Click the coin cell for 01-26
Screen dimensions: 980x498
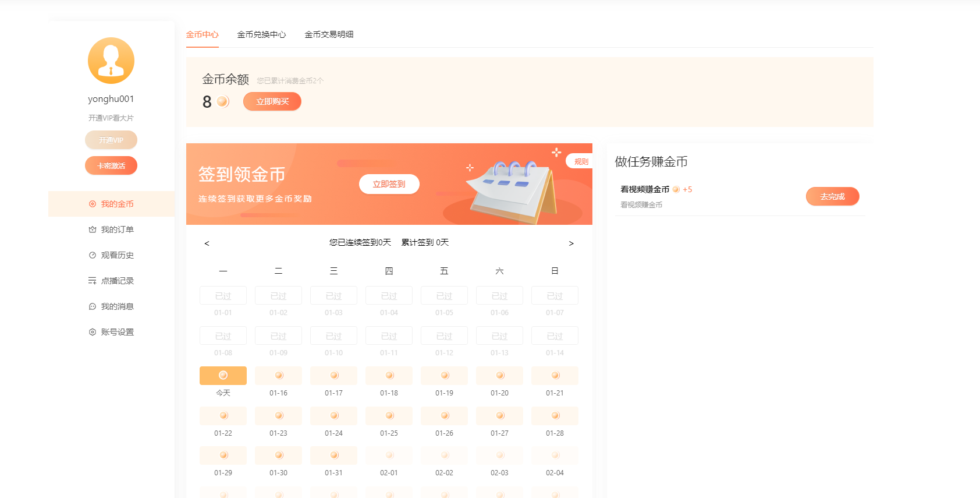(x=444, y=416)
